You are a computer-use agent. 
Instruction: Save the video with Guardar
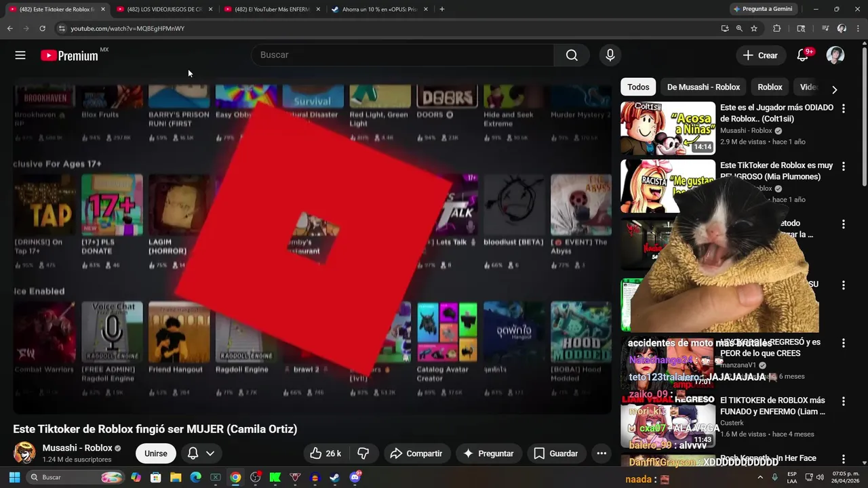(x=556, y=453)
